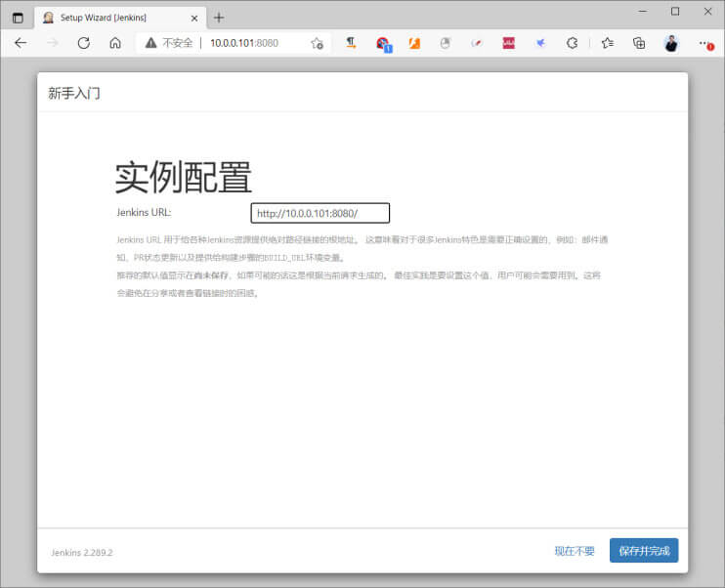
Task: Open the Extensions puzzle piece icon
Action: [572, 43]
